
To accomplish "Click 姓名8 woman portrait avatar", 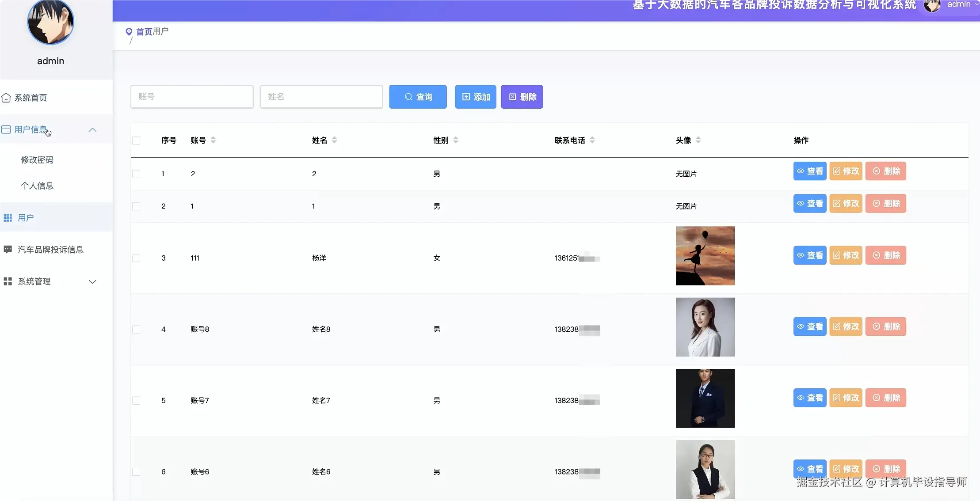I will (x=705, y=327).
